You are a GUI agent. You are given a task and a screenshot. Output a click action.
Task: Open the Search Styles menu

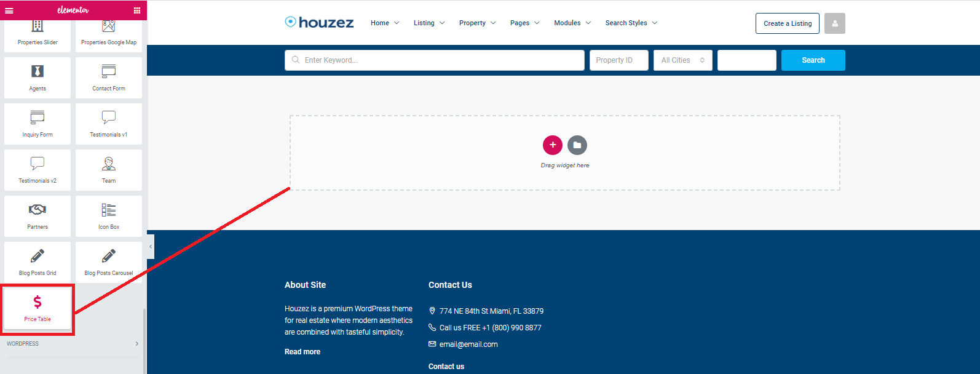[631, 23]
